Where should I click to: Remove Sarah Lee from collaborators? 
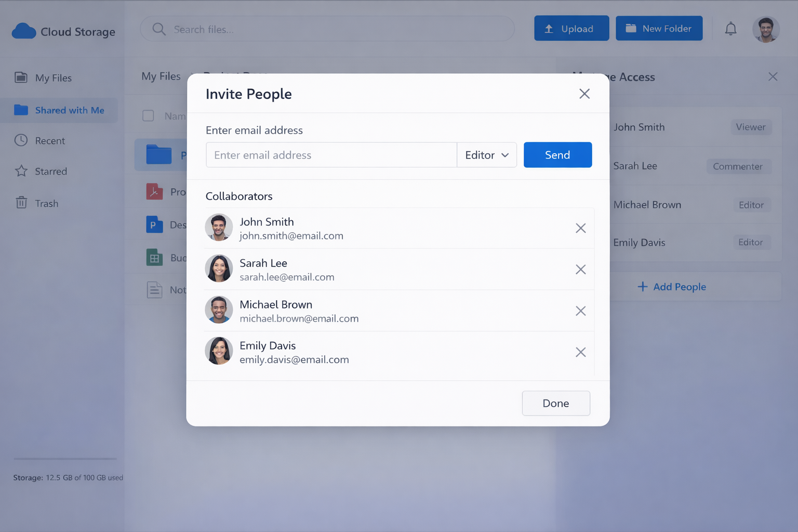580,269
